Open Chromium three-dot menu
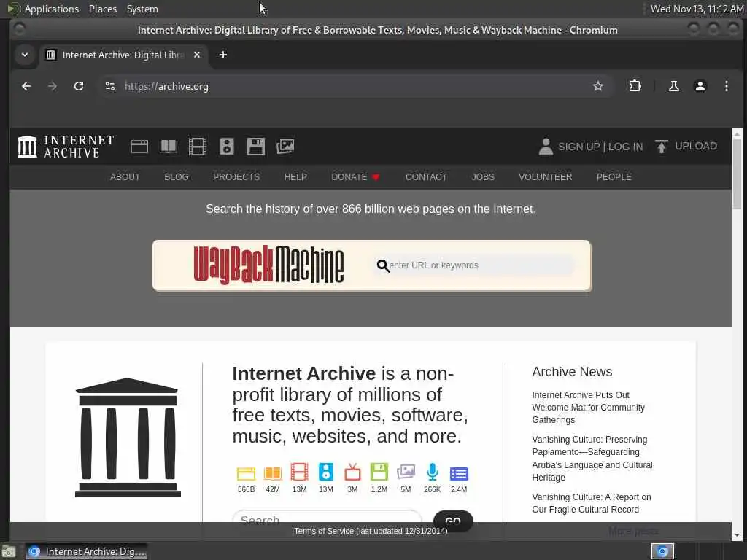 click(727, 86)
